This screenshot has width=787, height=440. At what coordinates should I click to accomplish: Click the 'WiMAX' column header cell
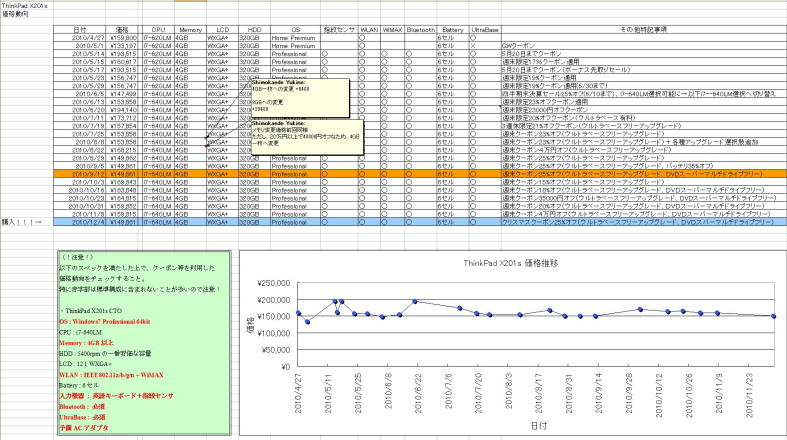point(392,30)
